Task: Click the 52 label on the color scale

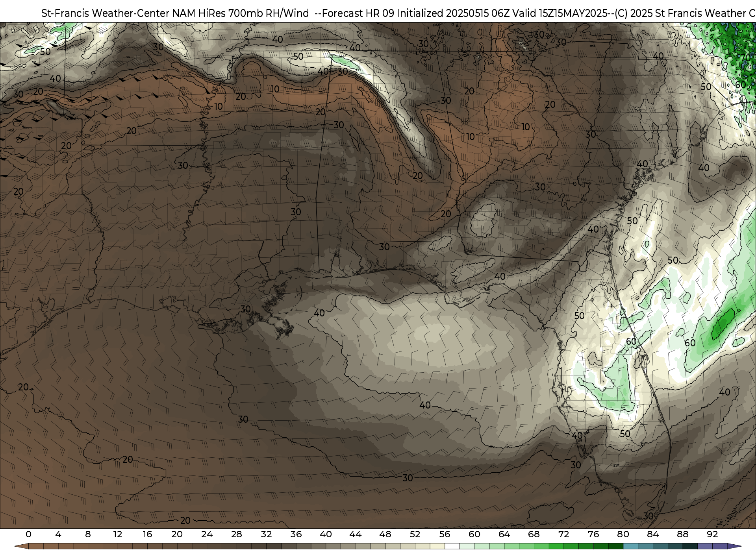Action: coord(415,534)
